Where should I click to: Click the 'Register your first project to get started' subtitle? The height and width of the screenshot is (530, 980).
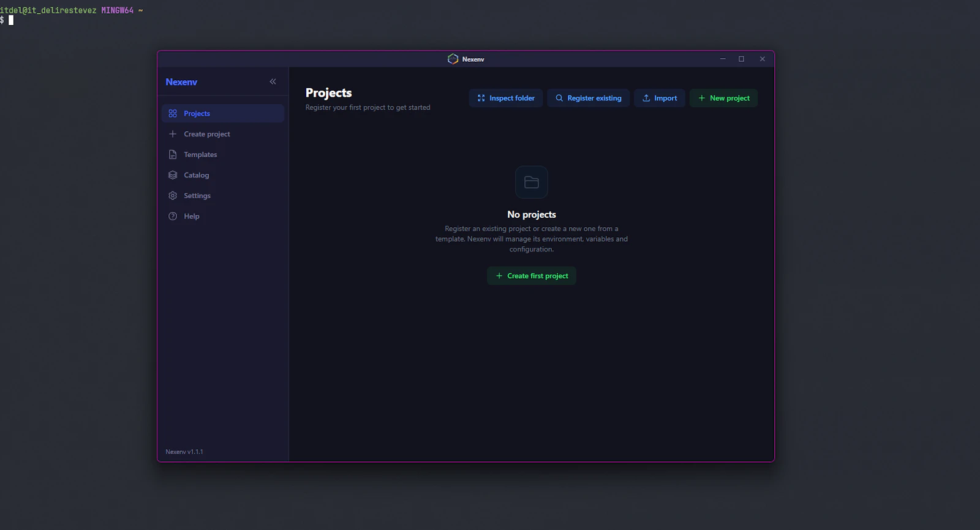[368, 108]
